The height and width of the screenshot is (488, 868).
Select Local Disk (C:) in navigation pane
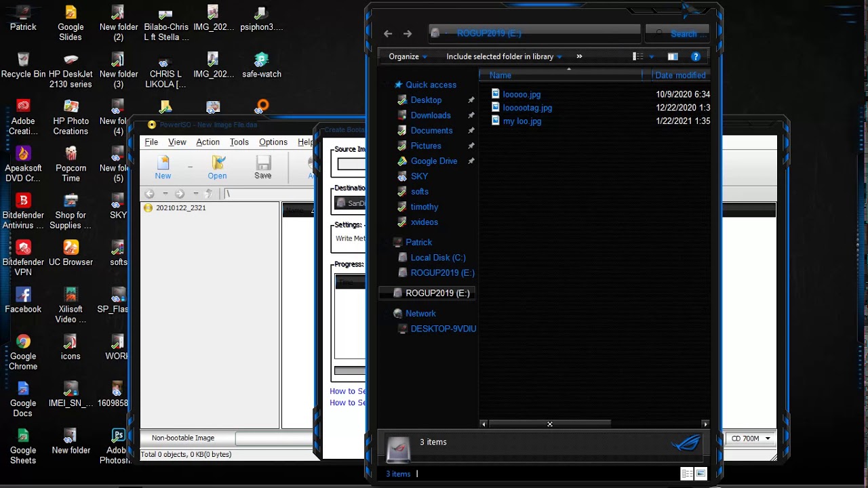click(x=438, y=258)
